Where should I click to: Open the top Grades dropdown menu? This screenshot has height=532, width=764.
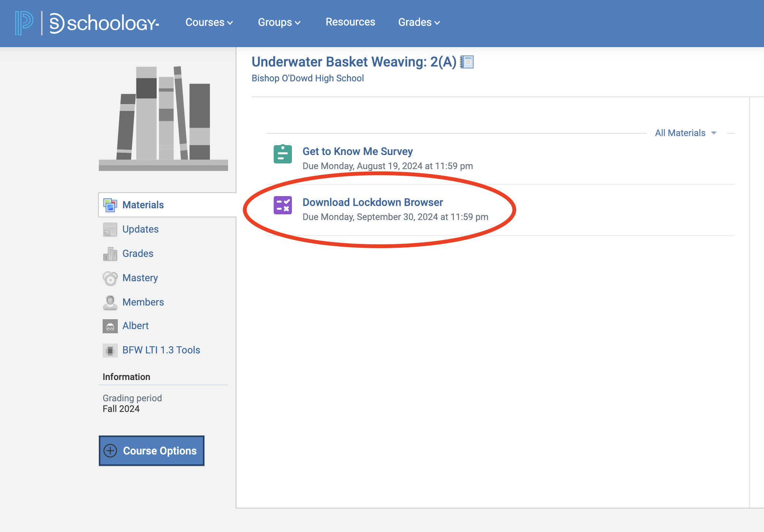click(x=419, y=22)
